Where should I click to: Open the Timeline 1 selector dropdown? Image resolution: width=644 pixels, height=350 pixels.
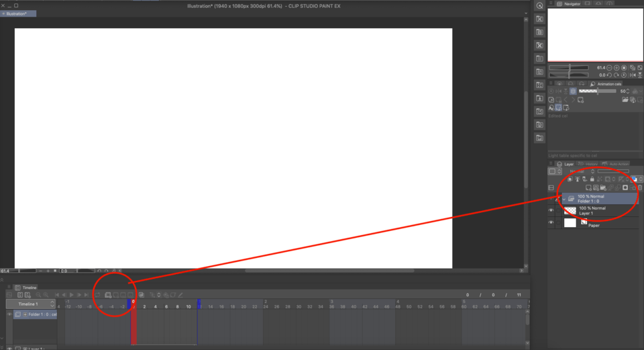coord(30,304)
